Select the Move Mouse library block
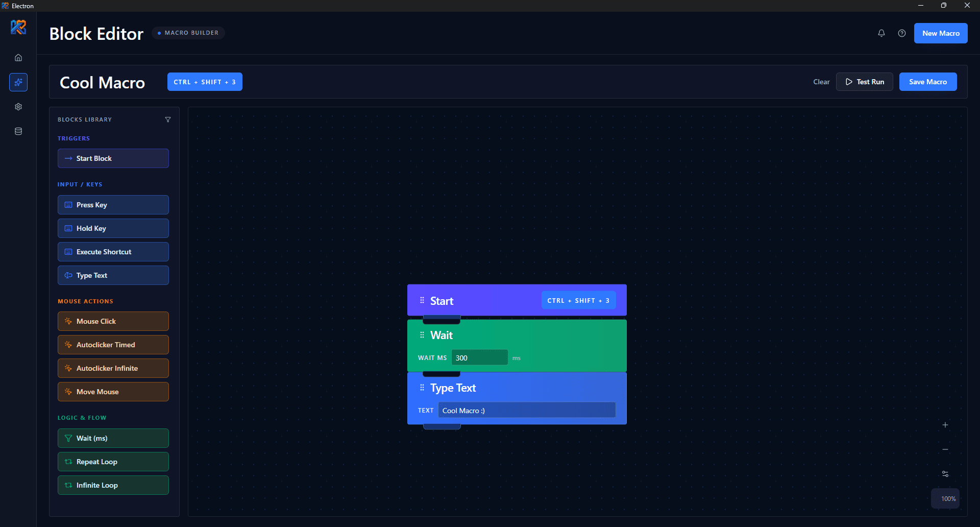The image size is (980, 527). coord(113,392)
